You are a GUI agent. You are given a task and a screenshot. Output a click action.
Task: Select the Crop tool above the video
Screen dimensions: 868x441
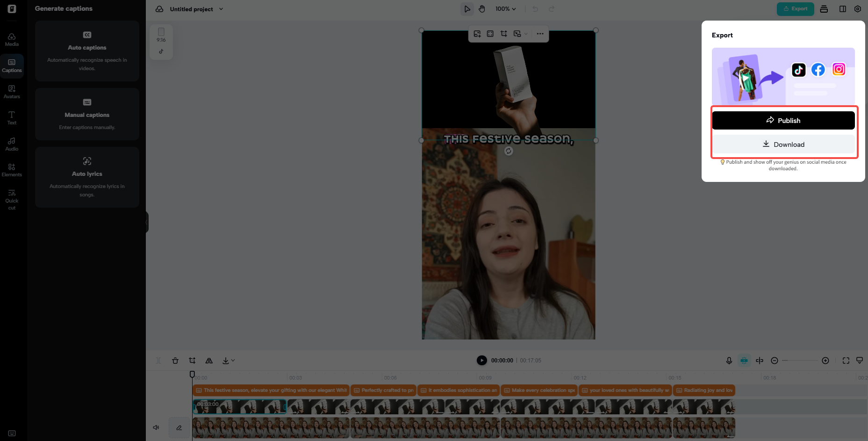(x=504, y=33)
